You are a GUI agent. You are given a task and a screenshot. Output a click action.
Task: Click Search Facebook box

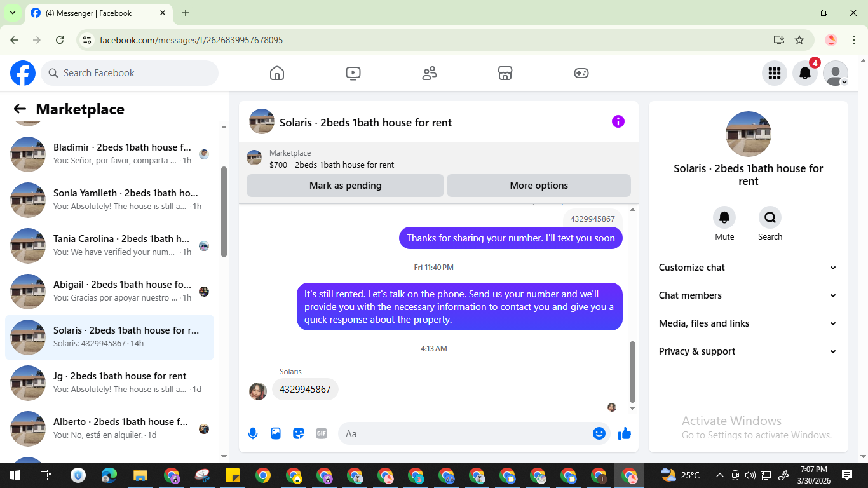click(130, 73)
